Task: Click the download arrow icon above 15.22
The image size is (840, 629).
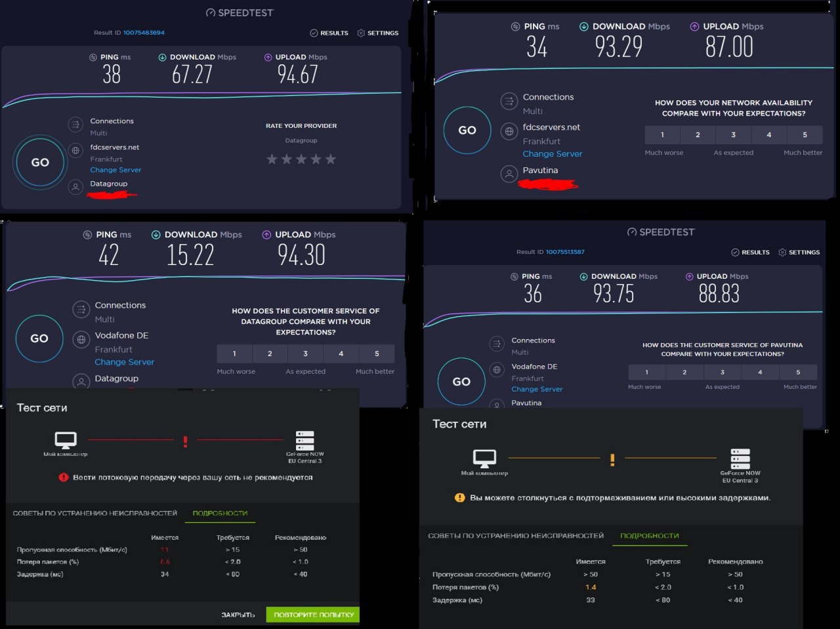Action: click(156, 235)
